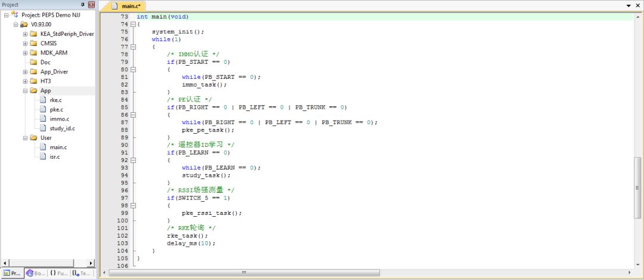Image resolution: width=644 pixels, height=280 pixels.
Task: Click Project panel horizontal scrollbar thumb
Action: tap(41, 263)
